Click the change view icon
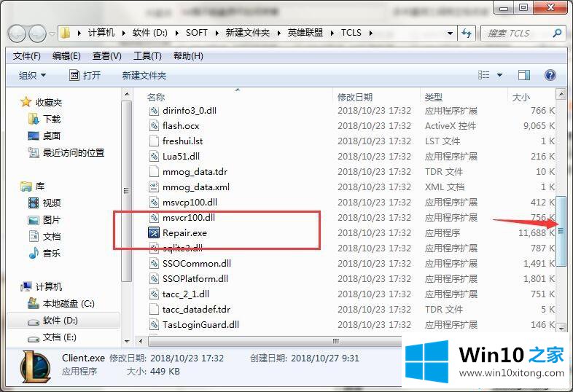Image resolution: width=573 pixels, height=392 pixels. point(483,75)
